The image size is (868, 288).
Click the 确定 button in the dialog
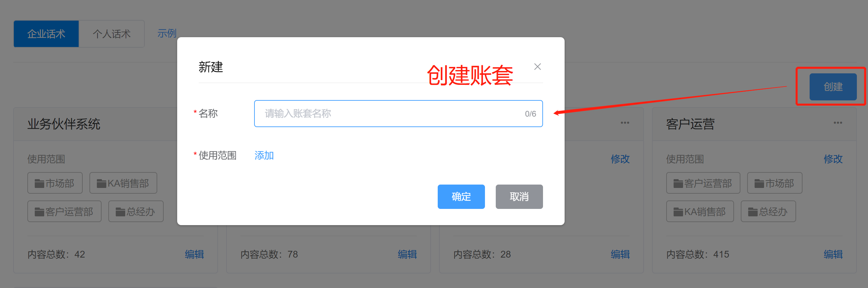[461, 196]
